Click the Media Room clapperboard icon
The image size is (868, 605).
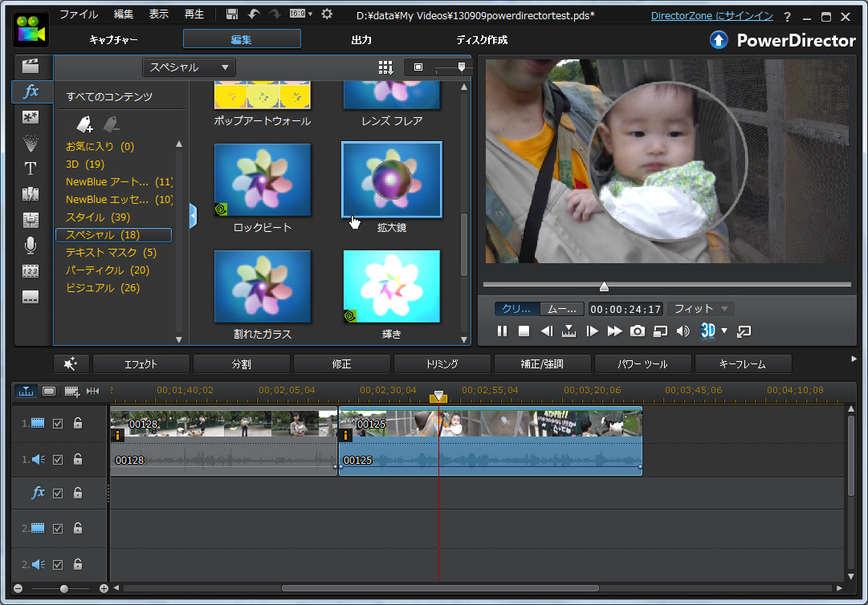click(x=31, y=67)
